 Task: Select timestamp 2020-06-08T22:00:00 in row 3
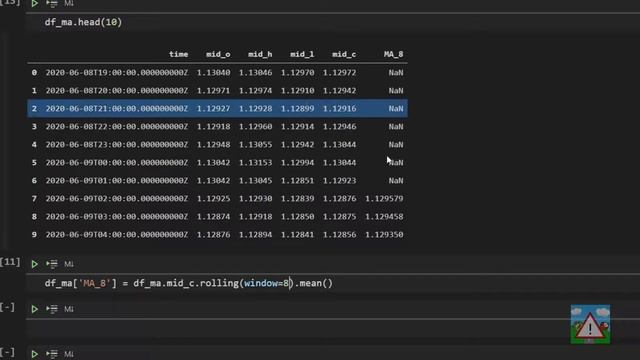coord(117,126)
